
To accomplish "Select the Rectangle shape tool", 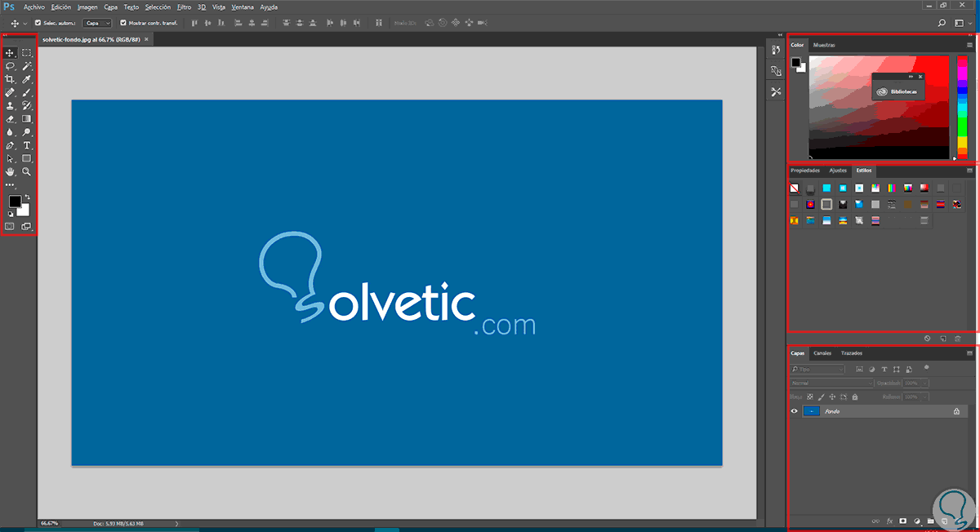I will [x=27, y=158].
